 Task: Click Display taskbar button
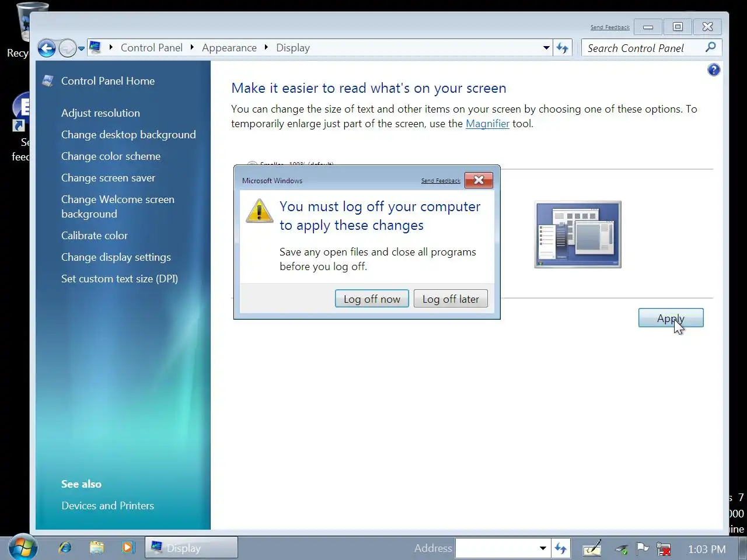pyautogui.click(x=191, y=548)
